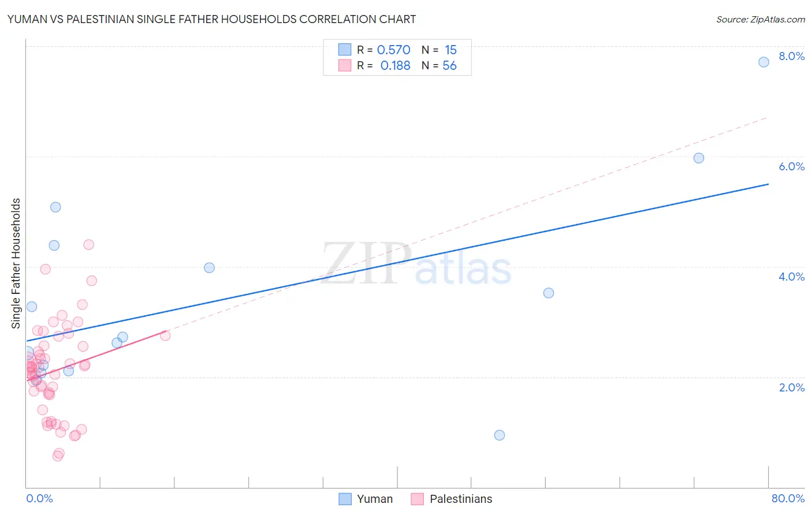
Task: Click the lowest blue Yuman point below 2.0%
Action: 500,435
